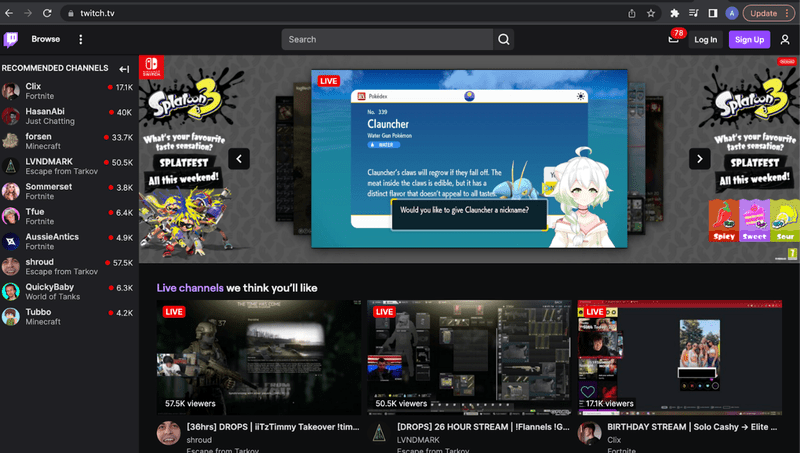Screen dimensions: 800x453
Task: Open the Twitch home logo
Action: 11,39
